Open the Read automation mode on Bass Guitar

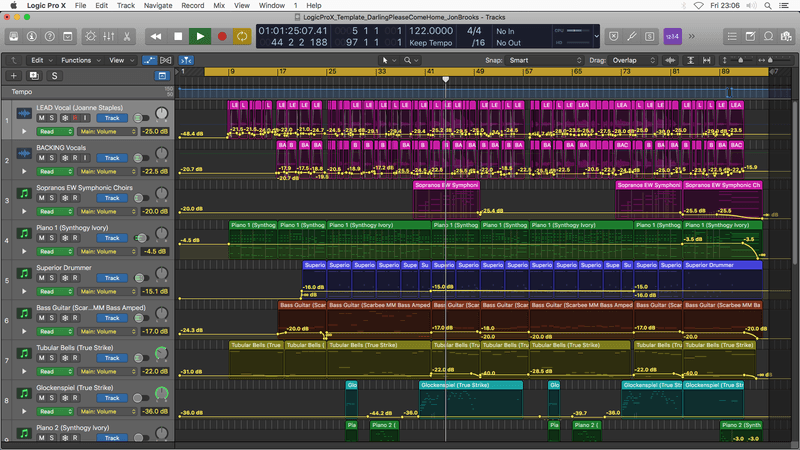55,331
